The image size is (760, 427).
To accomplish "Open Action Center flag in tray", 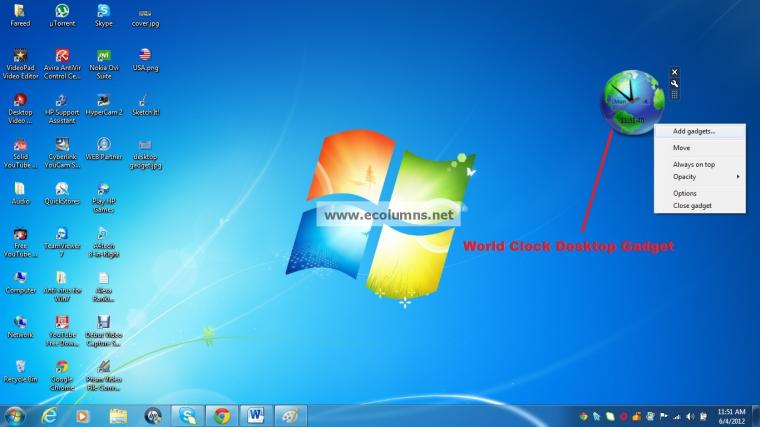I will point(664,416).
